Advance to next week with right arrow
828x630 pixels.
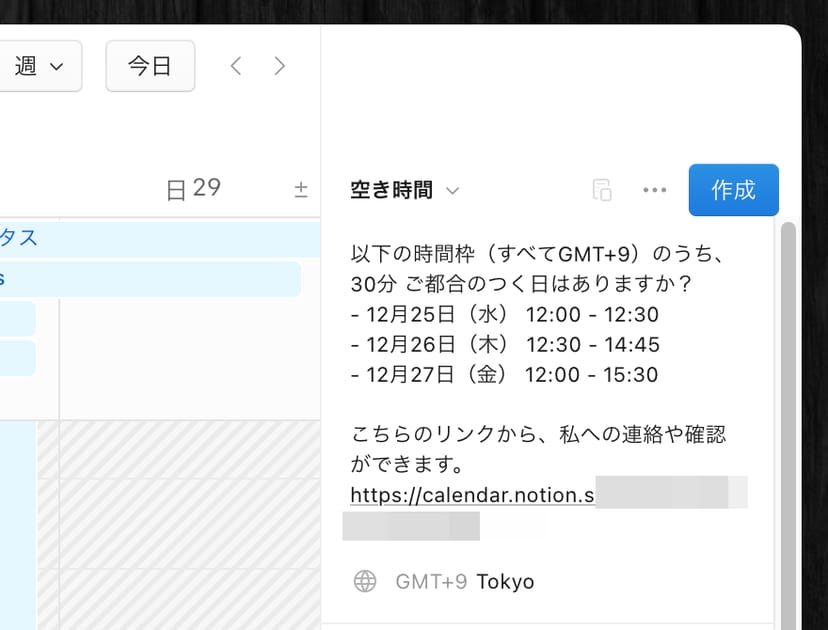point(280,66)
